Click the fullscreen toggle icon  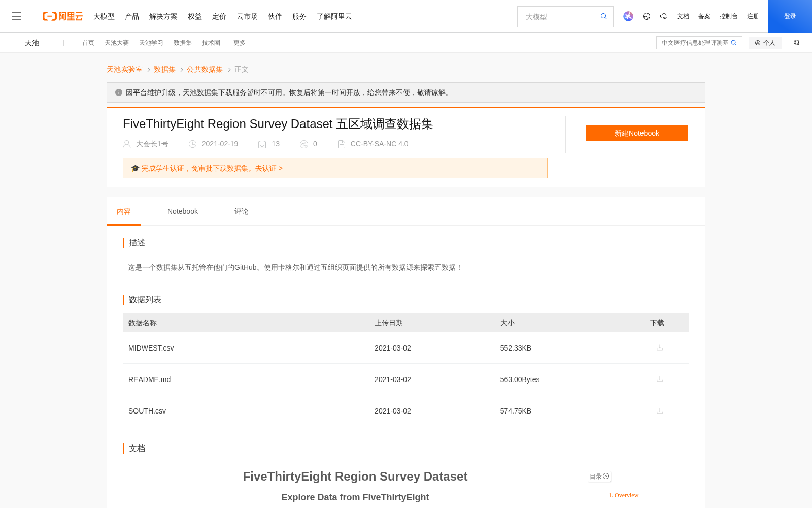[x=797, y=43]
